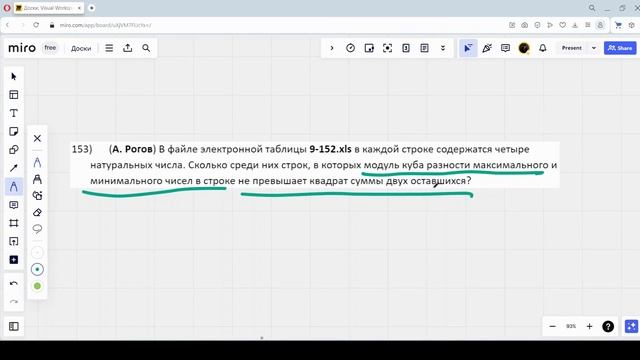Redo the last action

click(13, 302)
